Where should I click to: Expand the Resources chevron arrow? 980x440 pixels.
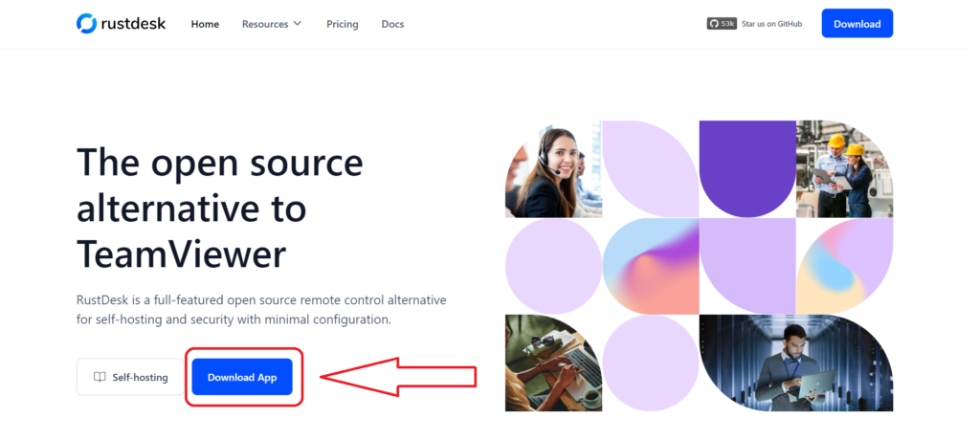pyautogui.click(x=298, y=23)
